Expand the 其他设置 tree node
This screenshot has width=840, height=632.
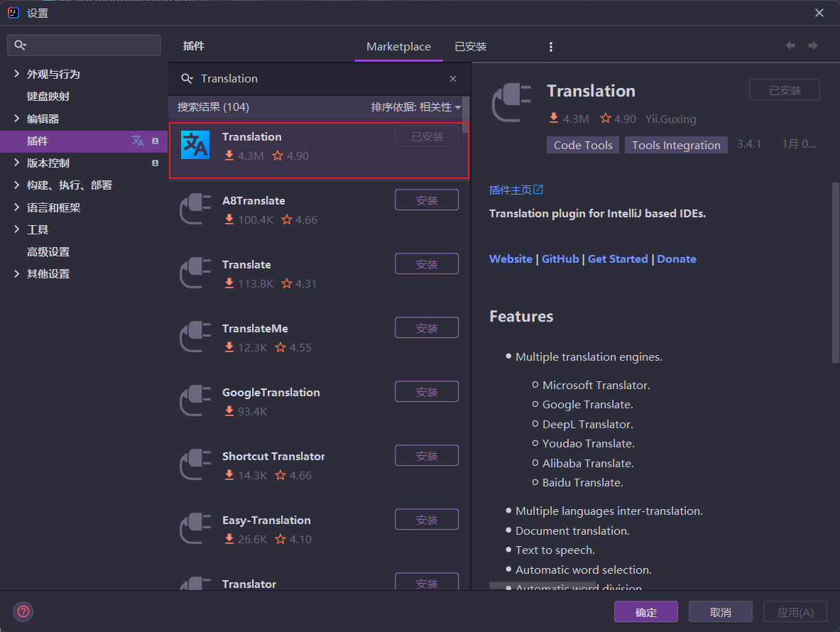[x=16, y=273]
